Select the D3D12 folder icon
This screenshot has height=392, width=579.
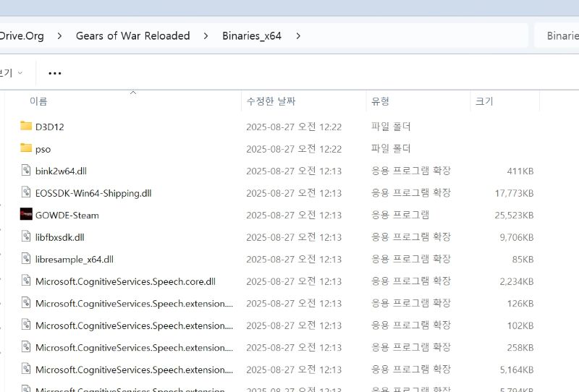tap(26, 126)
